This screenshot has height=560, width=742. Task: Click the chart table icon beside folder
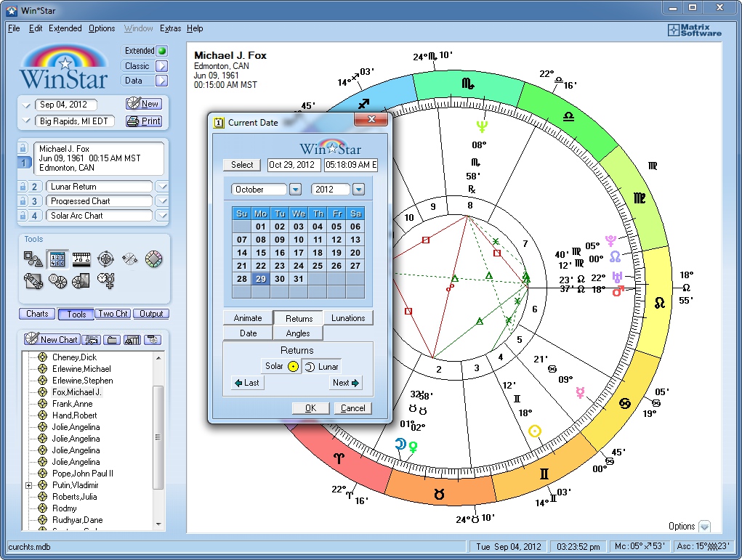point(132,340)
